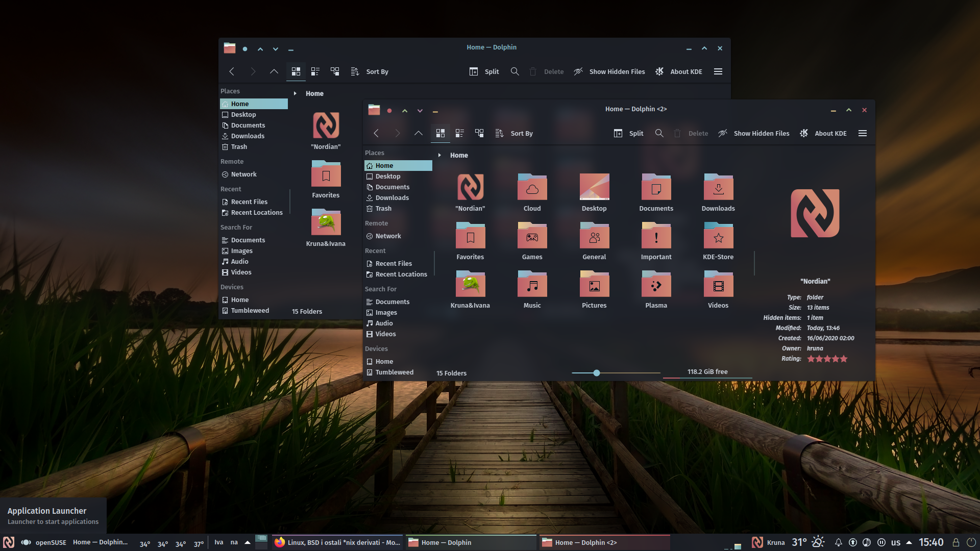Open notifications bell in system tray
Screen dimensions: 980x551
click(838, 542)
